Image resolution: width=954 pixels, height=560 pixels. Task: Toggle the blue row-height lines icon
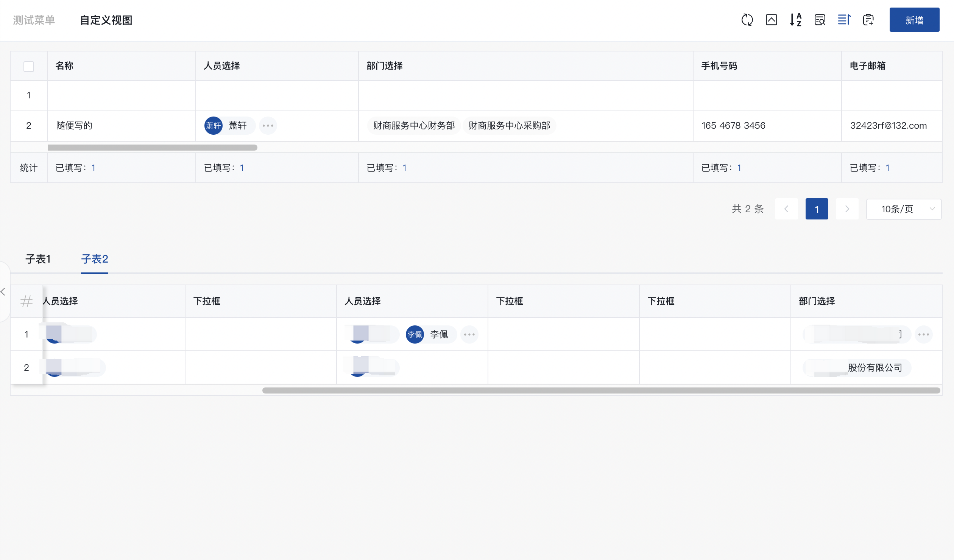click(x=844, y=20)
